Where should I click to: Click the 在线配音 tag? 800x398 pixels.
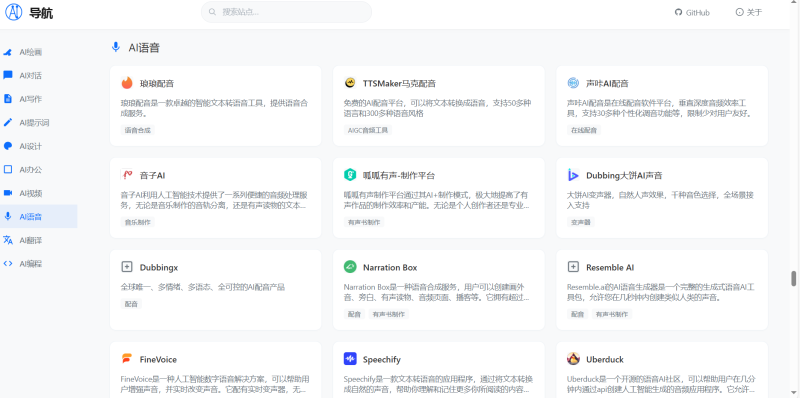[x=584, y=130]
